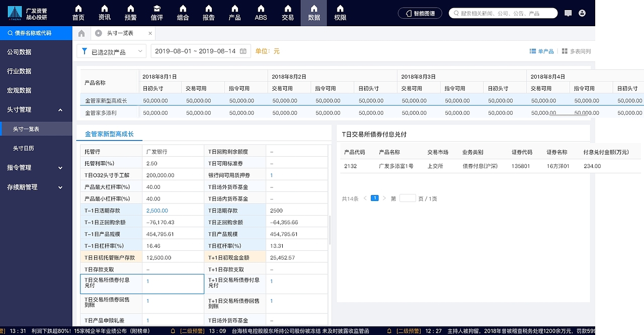Click the 预警 alerts icon in top nav
The width and height of the screenshot is (644, 335).
point(130,13)
